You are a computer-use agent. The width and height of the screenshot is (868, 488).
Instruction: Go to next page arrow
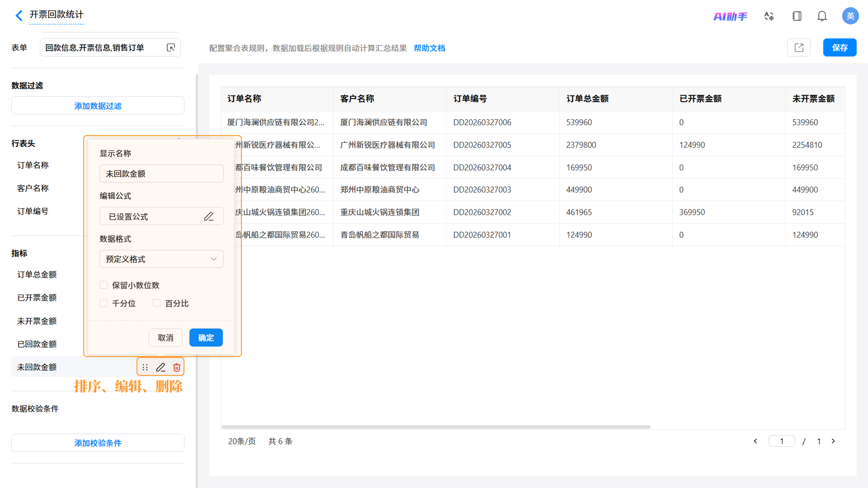coord(833,441)
